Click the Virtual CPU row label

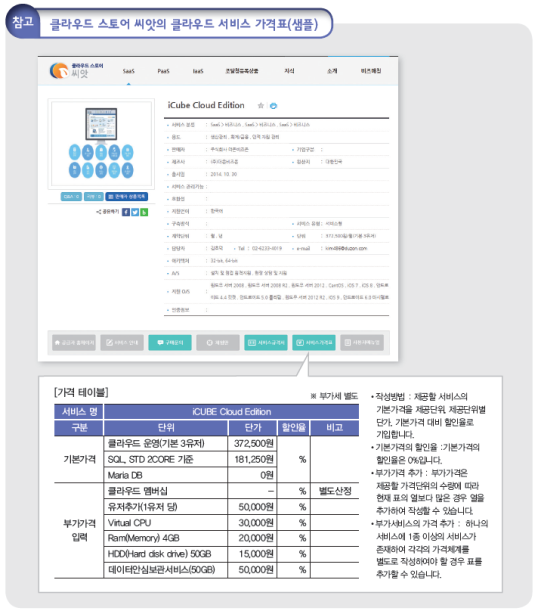point(129,523)
